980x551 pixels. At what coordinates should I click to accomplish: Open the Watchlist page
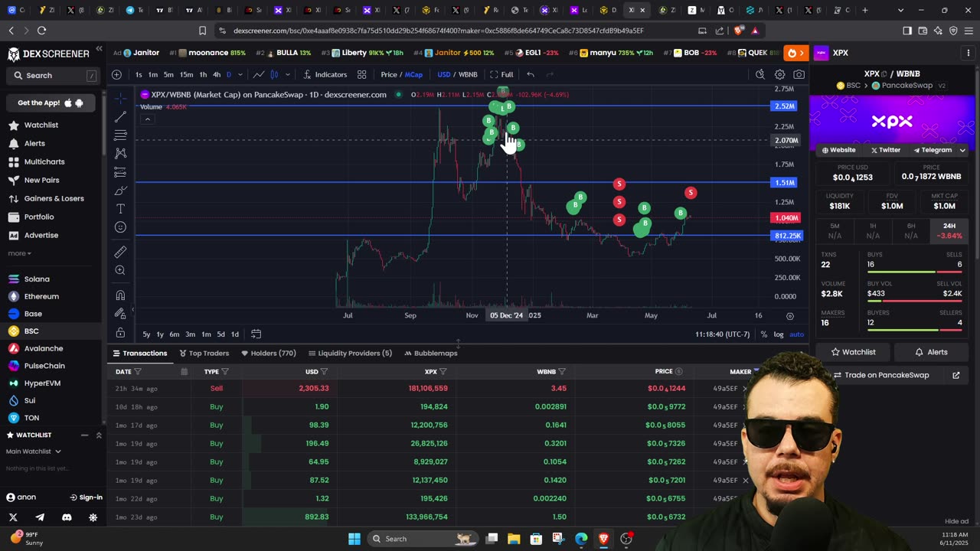click(41, 125)
